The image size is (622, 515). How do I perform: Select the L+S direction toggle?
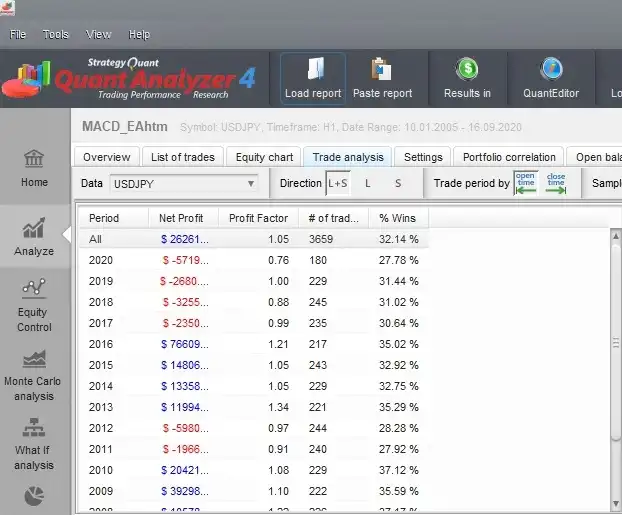point(338,184)
